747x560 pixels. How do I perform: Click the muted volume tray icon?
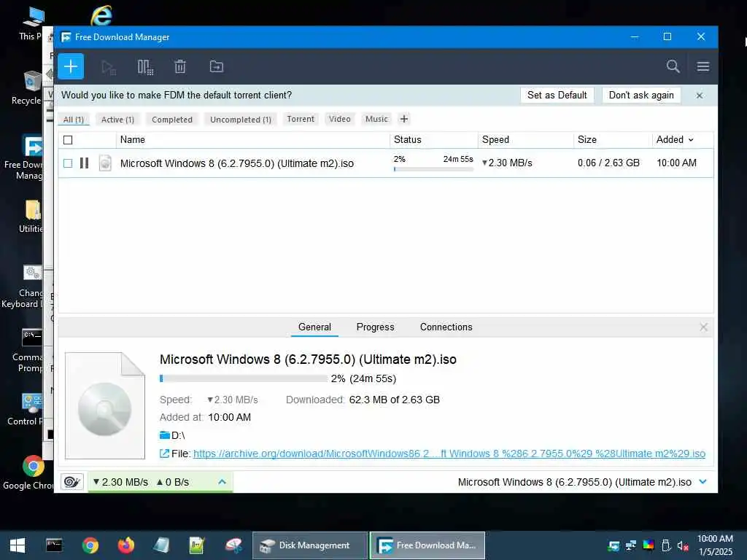(x=683, y=545)
